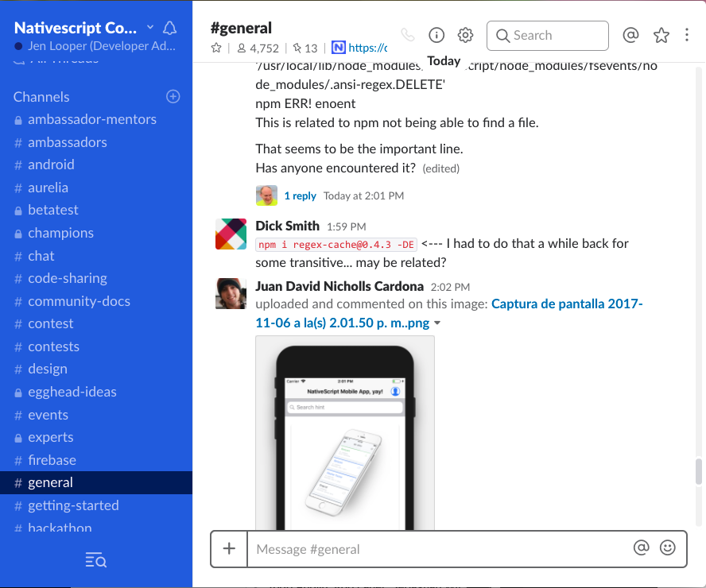Star the #general channel under its title
Image resolution: width=706 pixels, height=588 pixels.
[216, 48]
